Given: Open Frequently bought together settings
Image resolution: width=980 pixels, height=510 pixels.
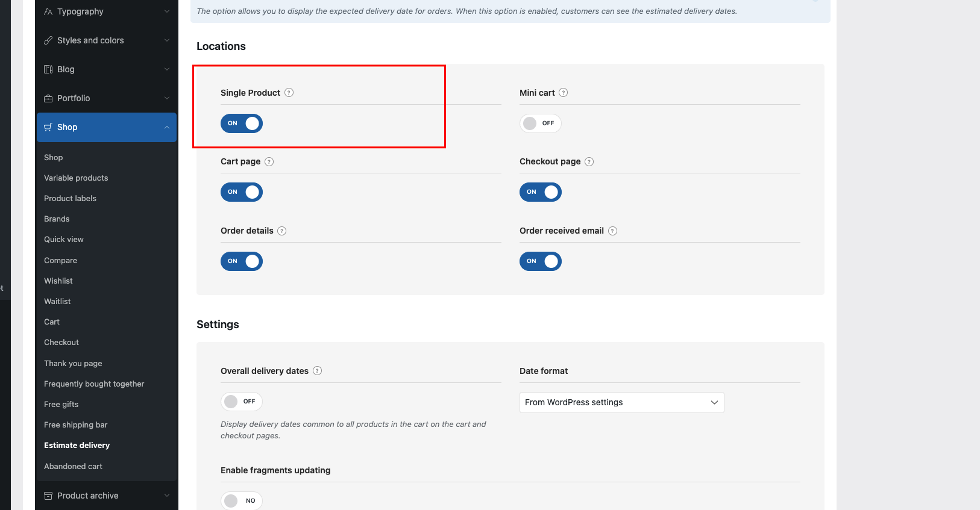Looking at the screenshot, I should pos(94,384).
